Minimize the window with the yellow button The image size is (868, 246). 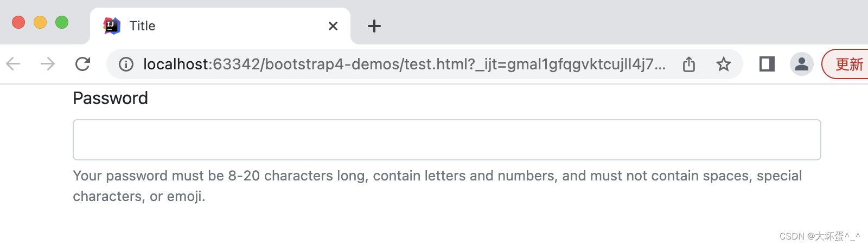[40, 22]
